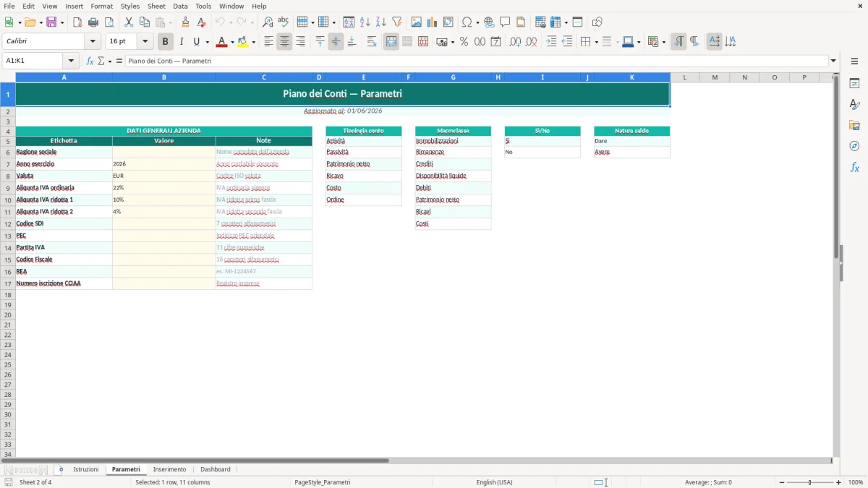
Task: Toggle the AutoFilter funnel icon
Action: [x=397, y=22]
